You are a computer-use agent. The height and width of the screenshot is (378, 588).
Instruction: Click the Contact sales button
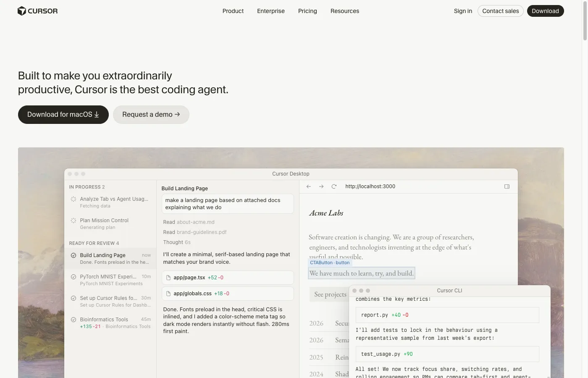click(x=500, y=11)
